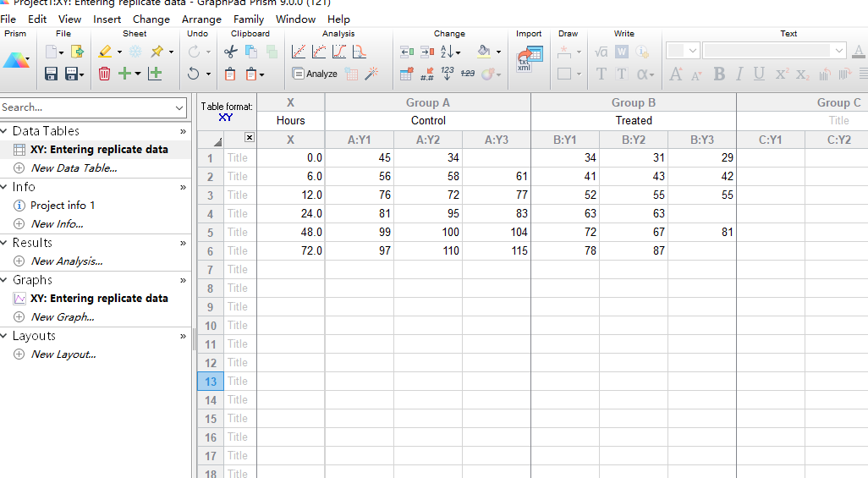
Task: Toggle Bold text formatting
Action: (719, 74)
